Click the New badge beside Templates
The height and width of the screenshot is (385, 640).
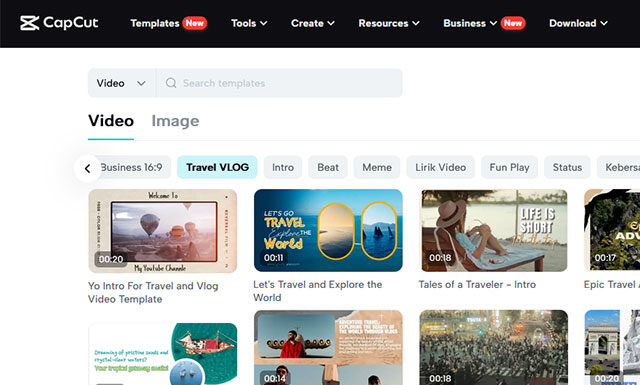[x=195, y=23]
